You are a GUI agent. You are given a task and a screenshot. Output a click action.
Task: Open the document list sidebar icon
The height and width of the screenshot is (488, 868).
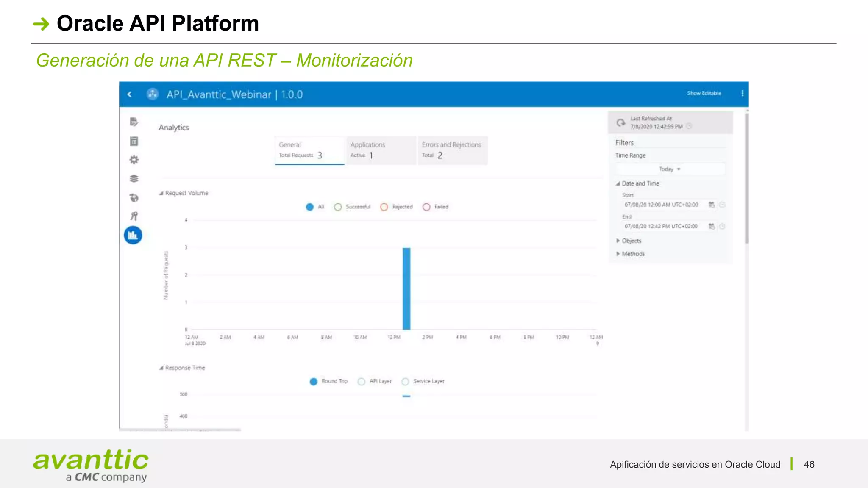click(x=134, y=141)
